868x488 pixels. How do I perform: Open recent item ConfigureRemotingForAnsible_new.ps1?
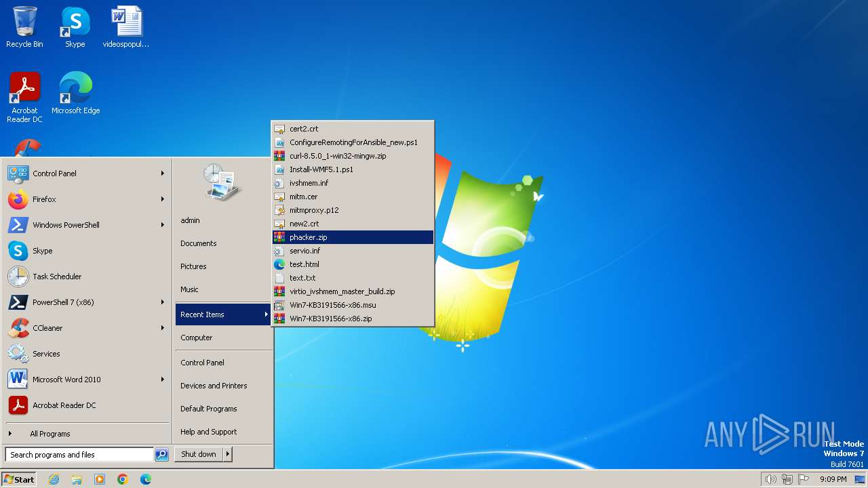pyautogui.click(x=353, y=142)
